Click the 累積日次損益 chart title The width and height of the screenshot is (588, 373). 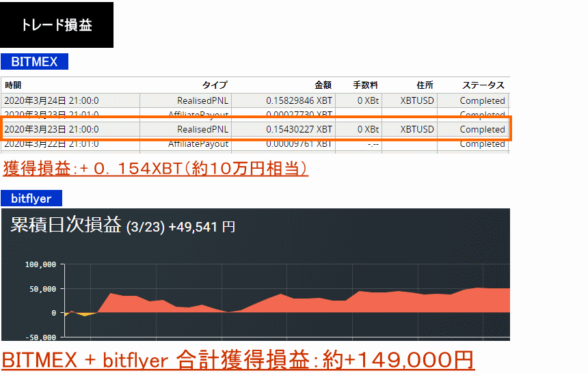tap(66, 225)
